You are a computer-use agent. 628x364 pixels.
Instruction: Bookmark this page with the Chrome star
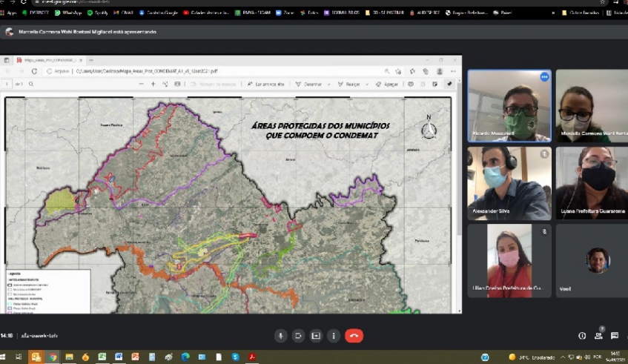click(602, 2)
